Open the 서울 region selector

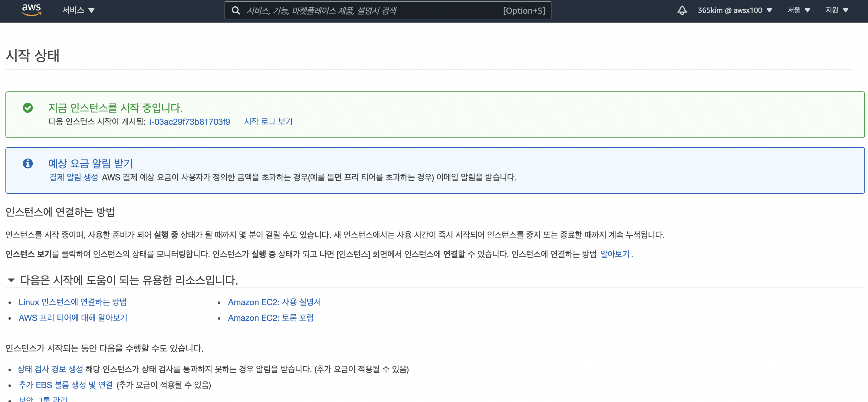click(798, 11)
